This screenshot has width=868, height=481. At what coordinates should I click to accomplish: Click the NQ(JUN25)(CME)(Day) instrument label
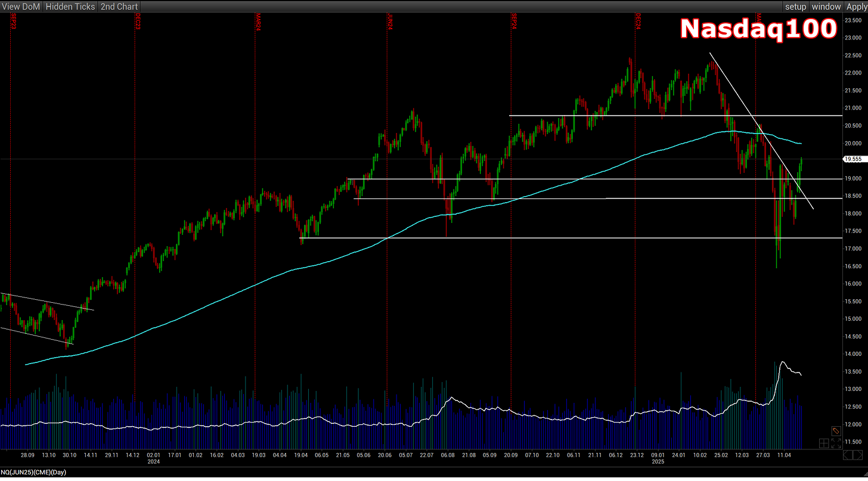[x=33, y=472]
